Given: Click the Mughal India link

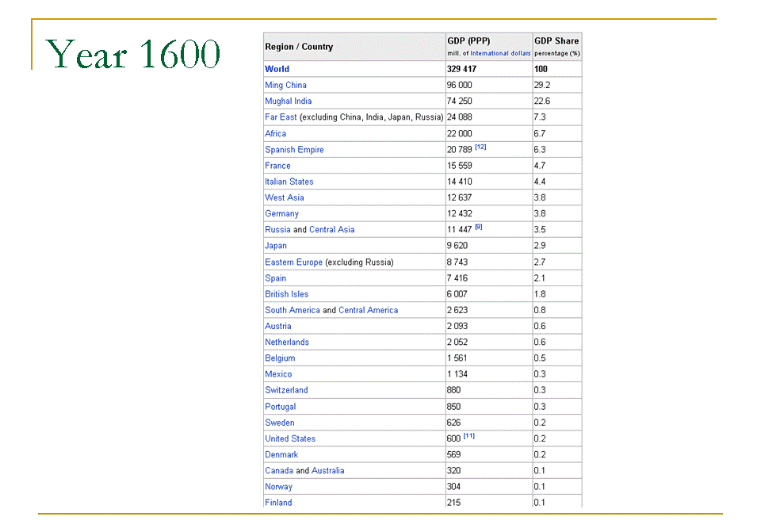Looking at the screenshot, I should 289,101.
